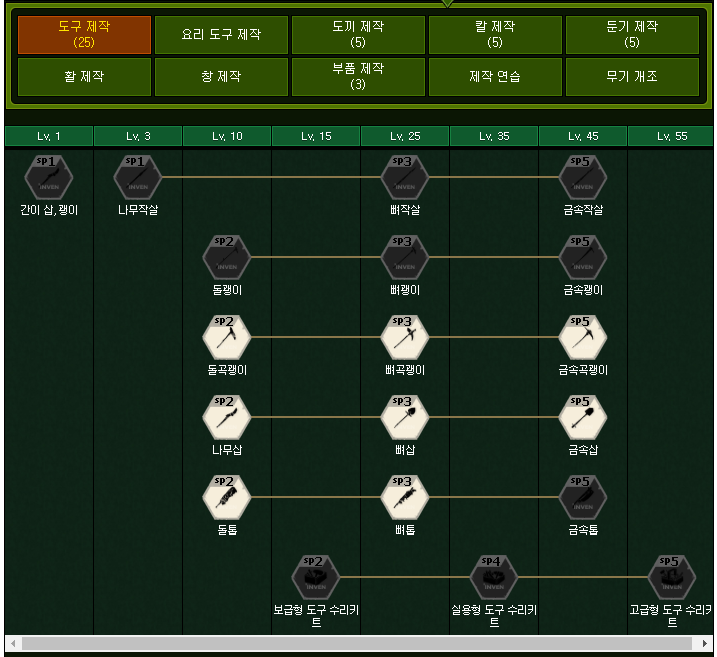
Task: Select the 보급형 도구 수리키트 icon
Action: coord(316,577)
